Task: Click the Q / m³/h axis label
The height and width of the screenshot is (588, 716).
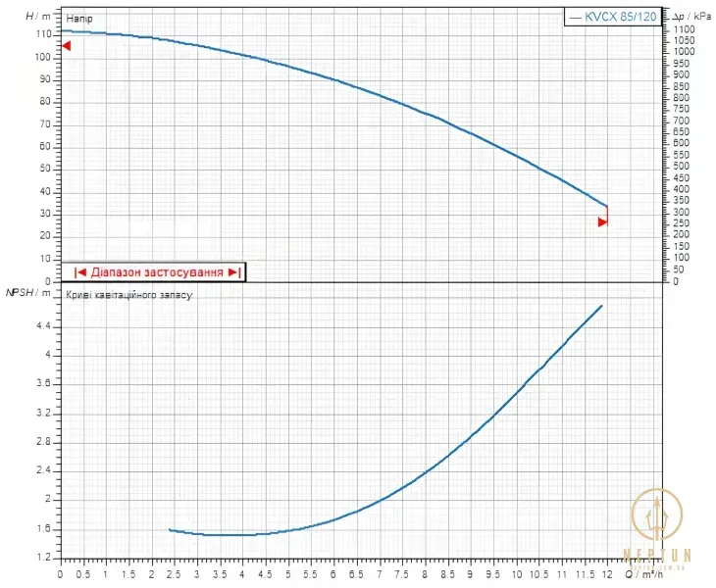Action: click(644, 574)
